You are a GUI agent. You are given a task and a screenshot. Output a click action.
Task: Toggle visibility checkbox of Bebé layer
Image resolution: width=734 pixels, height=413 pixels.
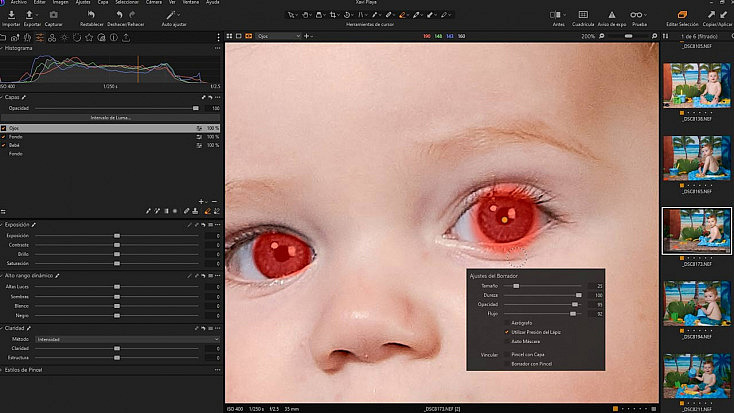(4, 145)
